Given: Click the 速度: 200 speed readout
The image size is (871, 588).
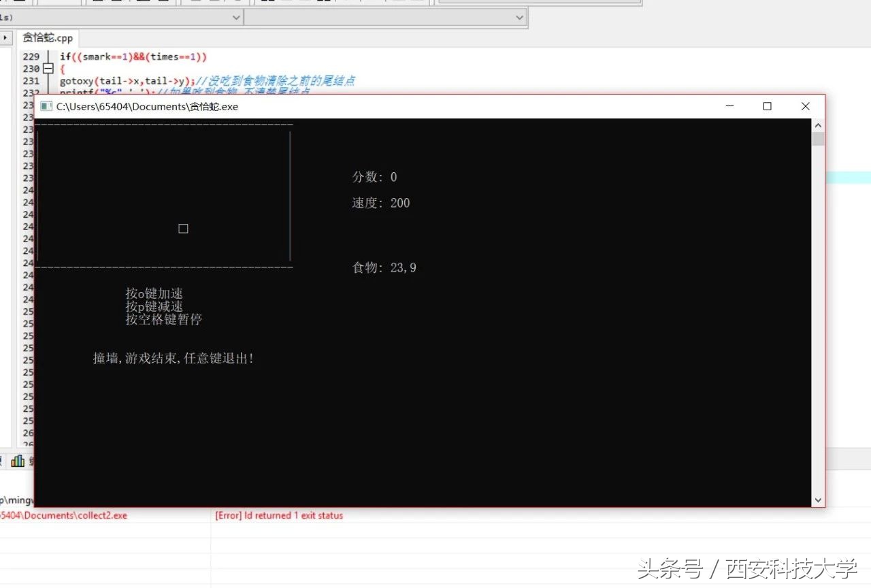Looking at the screenshot, I should tap(378, 202).
